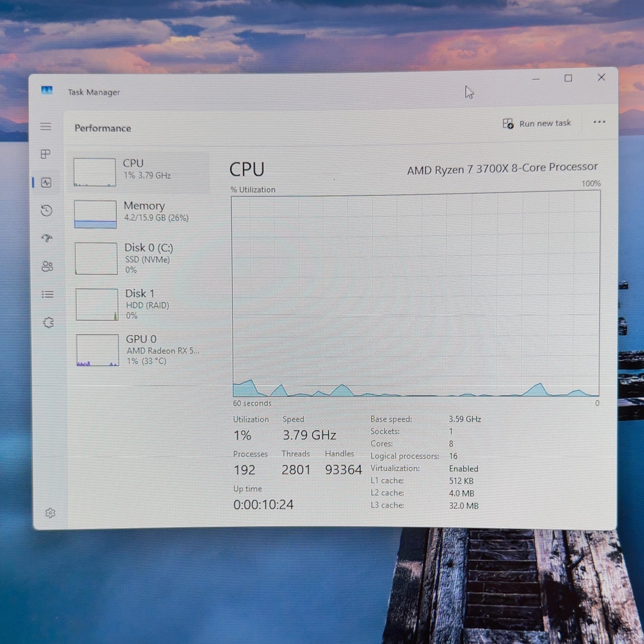Click the 1% utilization value under the graph
The height and width of the screenshot is (644, 644).
pos(242,435)
